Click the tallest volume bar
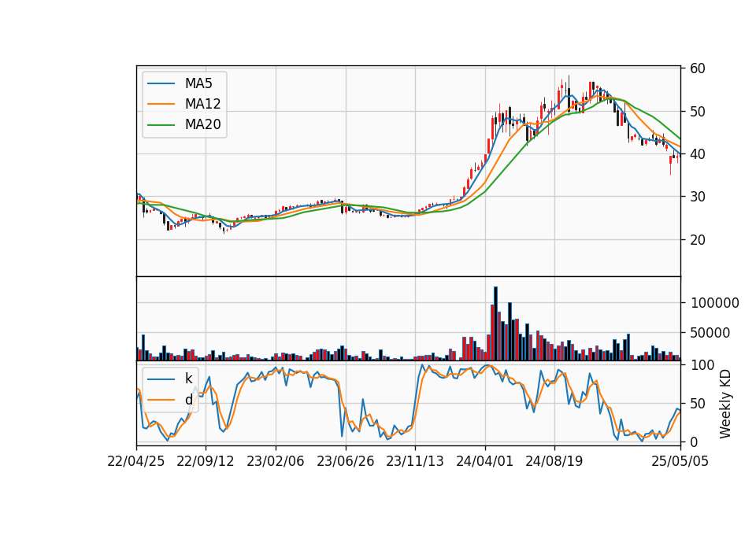The image size is (756, 543). (x=495, y=323)
